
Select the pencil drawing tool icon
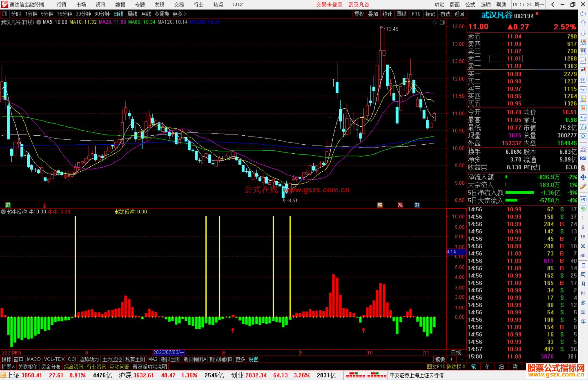[x=583, y=187]
